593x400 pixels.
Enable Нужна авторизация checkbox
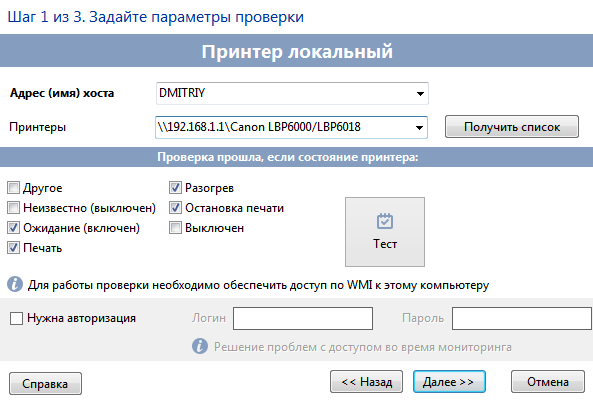[x=16, y=318]
